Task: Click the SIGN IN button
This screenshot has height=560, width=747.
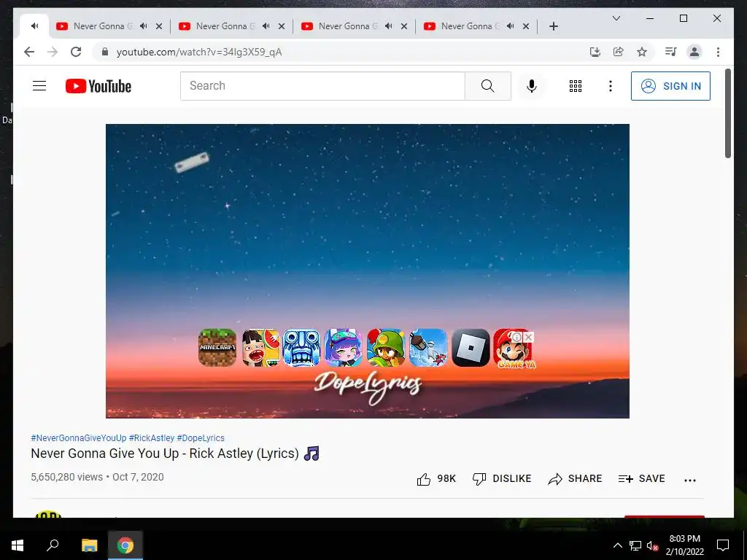Action: (671, 86)
